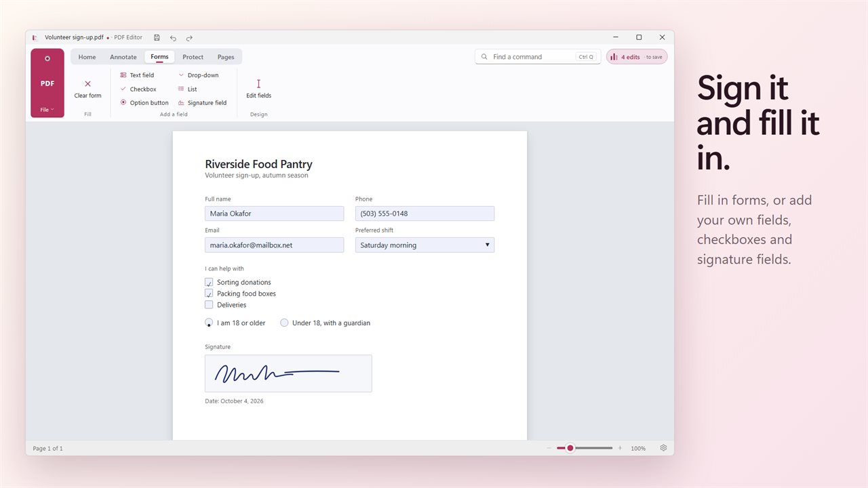Adjust the zoom slider handle
Viewport: 868px width, 488px height.
click(x=570, y=448)
